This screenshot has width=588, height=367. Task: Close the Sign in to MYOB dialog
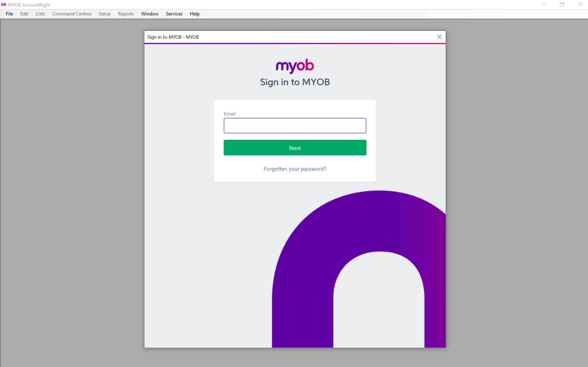(439, 37)
